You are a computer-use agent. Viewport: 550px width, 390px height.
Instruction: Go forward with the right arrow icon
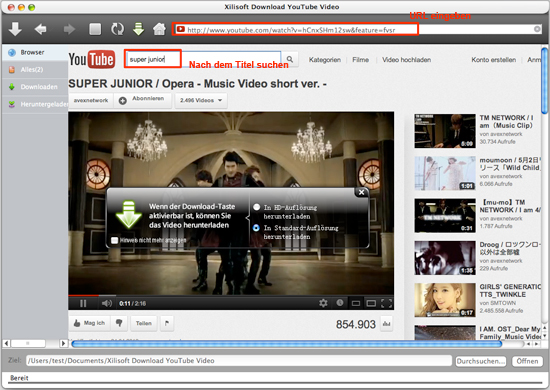[x=69, y=29]
